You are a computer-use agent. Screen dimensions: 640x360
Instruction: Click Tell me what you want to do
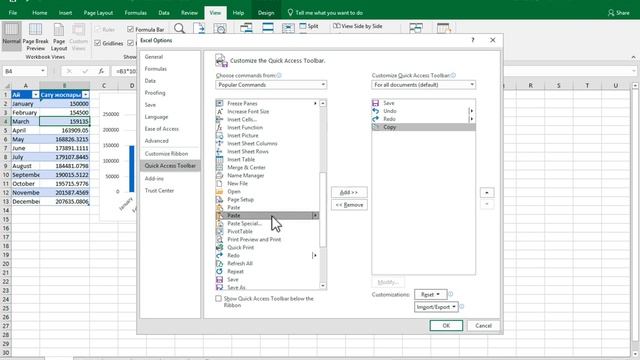(x=325, y=13)
